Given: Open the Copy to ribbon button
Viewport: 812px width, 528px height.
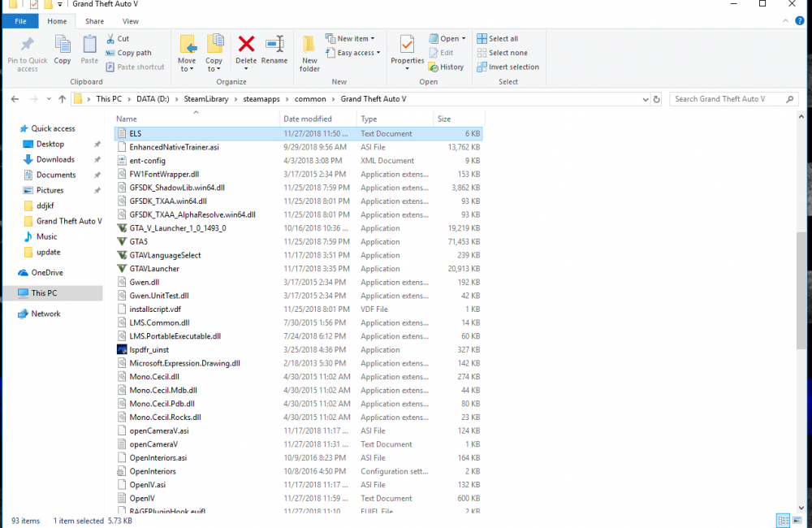Looking at the screenshot, I should pos(214,54).
